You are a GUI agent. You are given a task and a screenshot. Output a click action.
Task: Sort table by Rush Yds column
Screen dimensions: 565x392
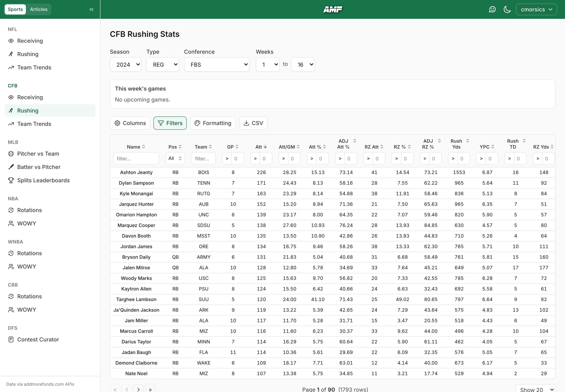tap(459, 144)
